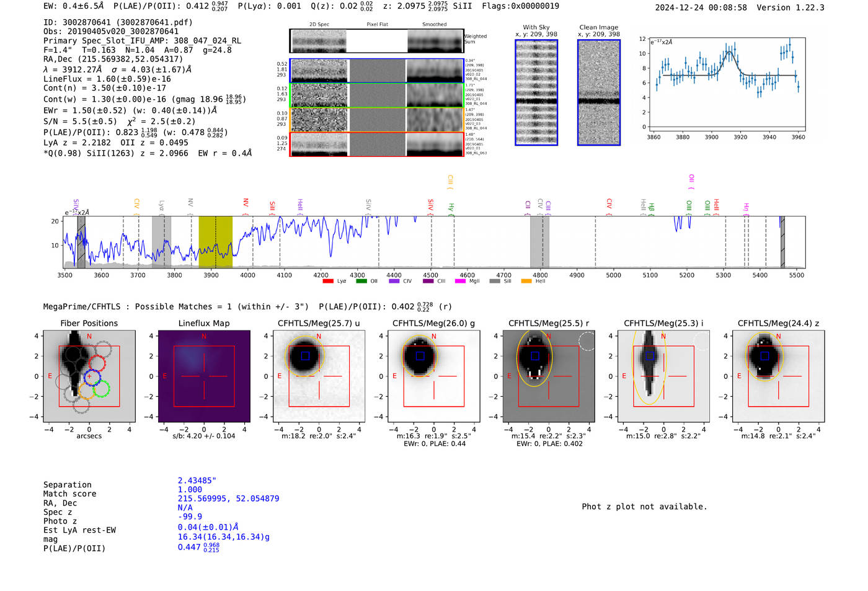Click the Version 1.22.3 label
Image resolution: width=868 pixels, height=591 pixels.
click(x=790, y=7)
